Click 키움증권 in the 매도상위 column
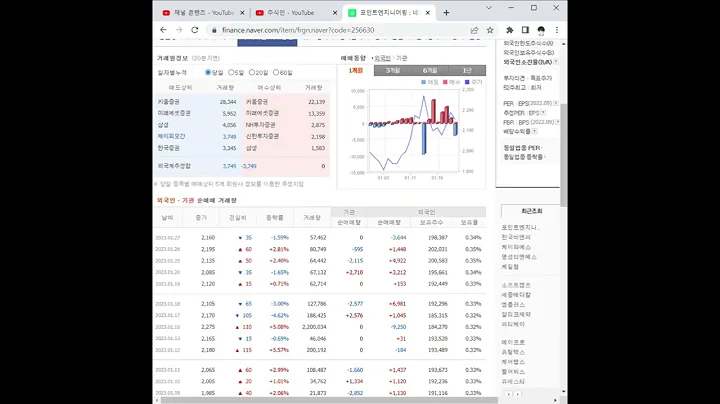 point(168,102)
